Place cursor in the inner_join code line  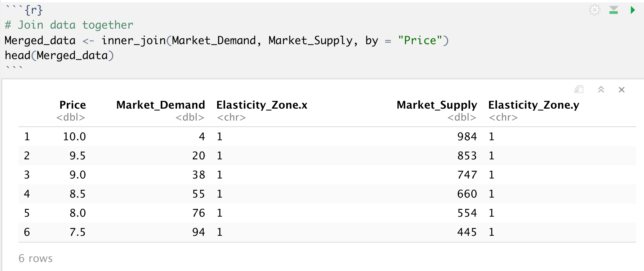227,41
